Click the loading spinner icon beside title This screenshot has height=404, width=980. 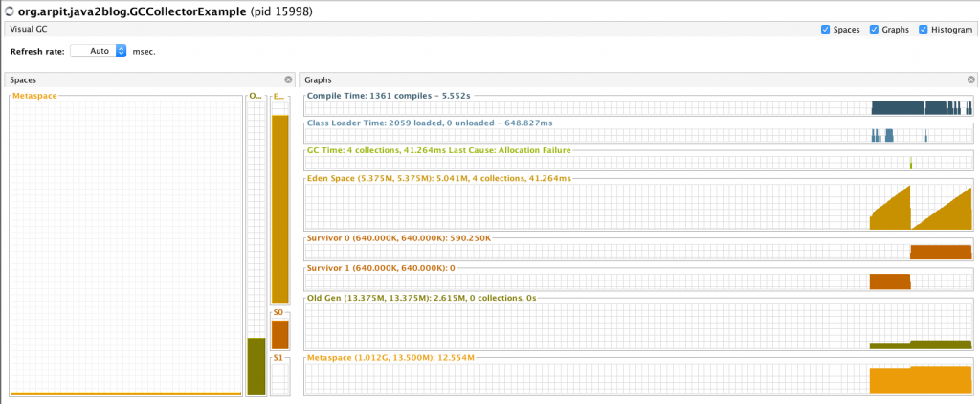point(10,11)
